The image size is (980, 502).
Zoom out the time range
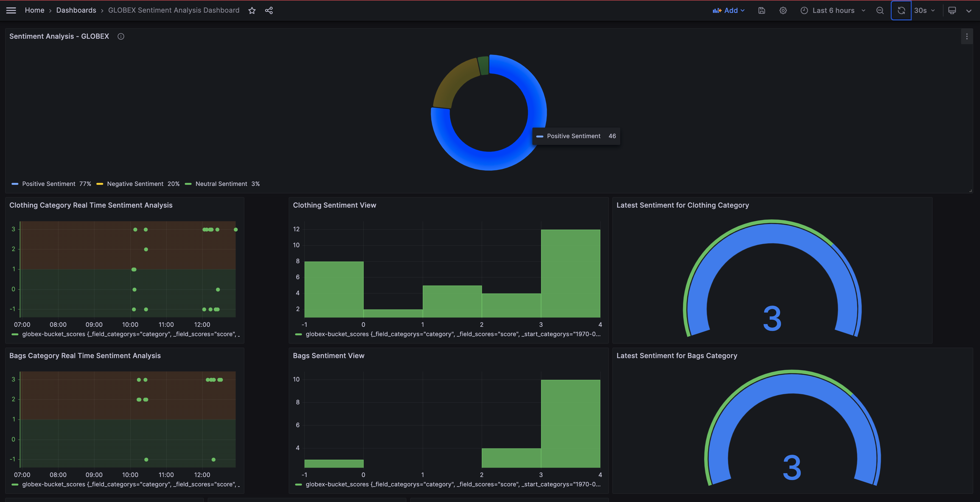point(880,10)
